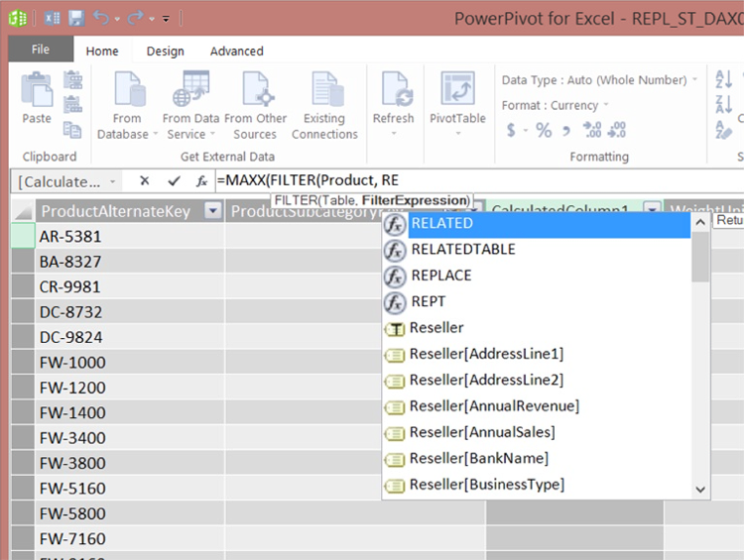Save the workbook from quick access toolbar
The width and height of the screenshot is (744, 560).
[x=76, y=18]
